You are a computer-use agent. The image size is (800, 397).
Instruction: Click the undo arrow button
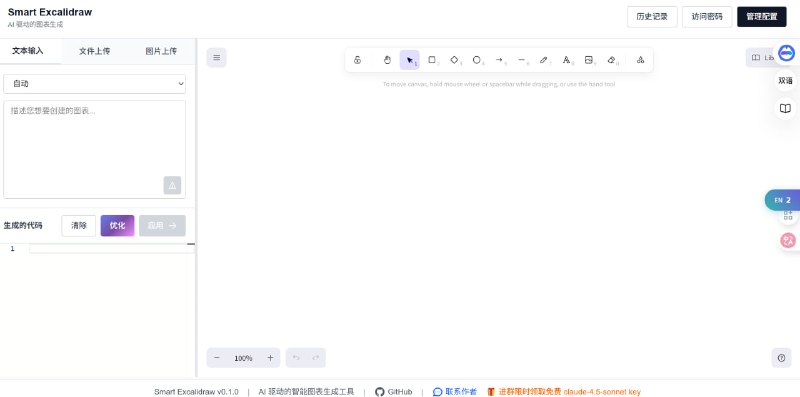click(x=296, y=358)
